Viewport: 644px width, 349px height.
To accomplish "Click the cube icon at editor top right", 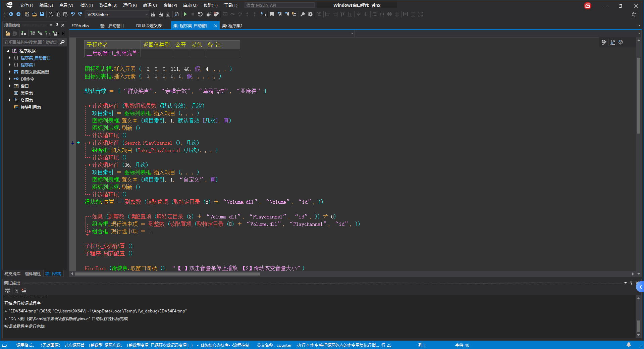I will coord(621,42).
